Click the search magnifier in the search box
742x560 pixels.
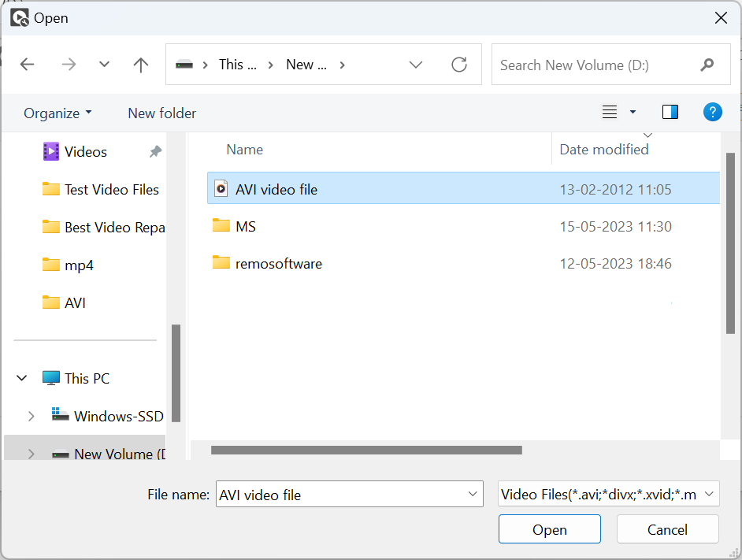click(x=707, y=65)
